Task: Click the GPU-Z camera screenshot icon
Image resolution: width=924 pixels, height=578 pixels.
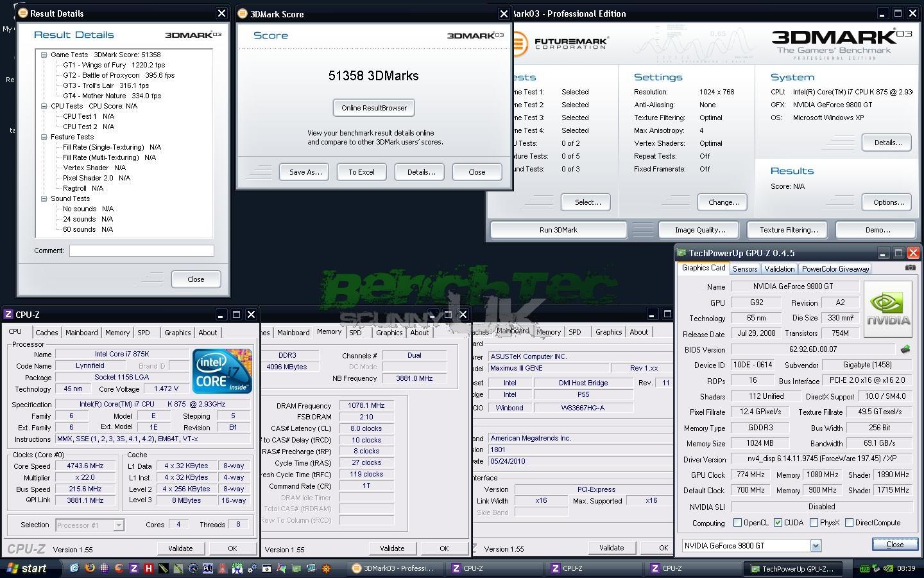Action: 910,268
